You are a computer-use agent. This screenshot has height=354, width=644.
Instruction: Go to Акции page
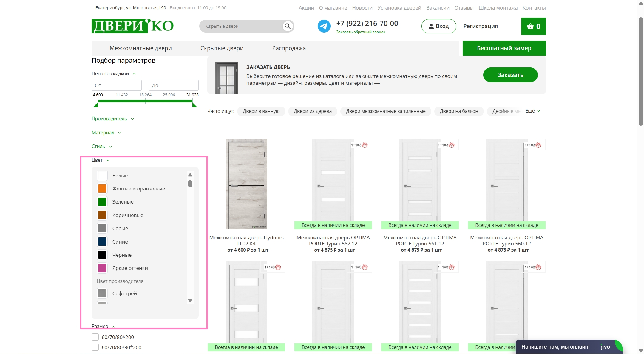306,8
